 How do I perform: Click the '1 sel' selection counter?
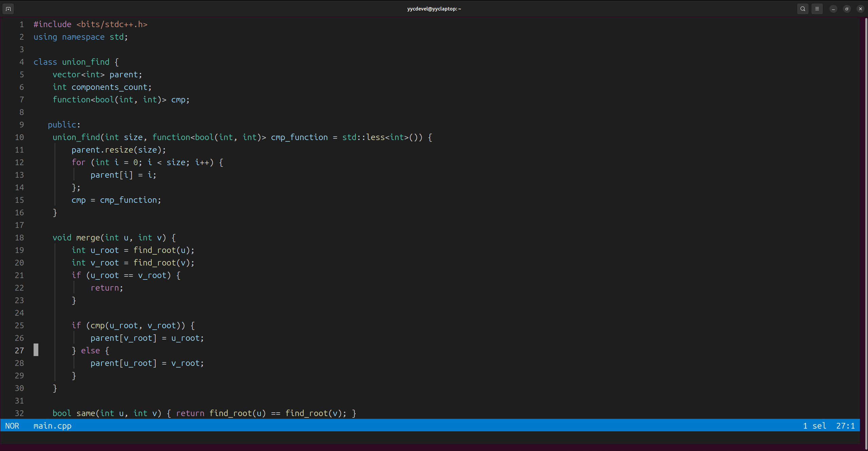(x=814, y=426)
